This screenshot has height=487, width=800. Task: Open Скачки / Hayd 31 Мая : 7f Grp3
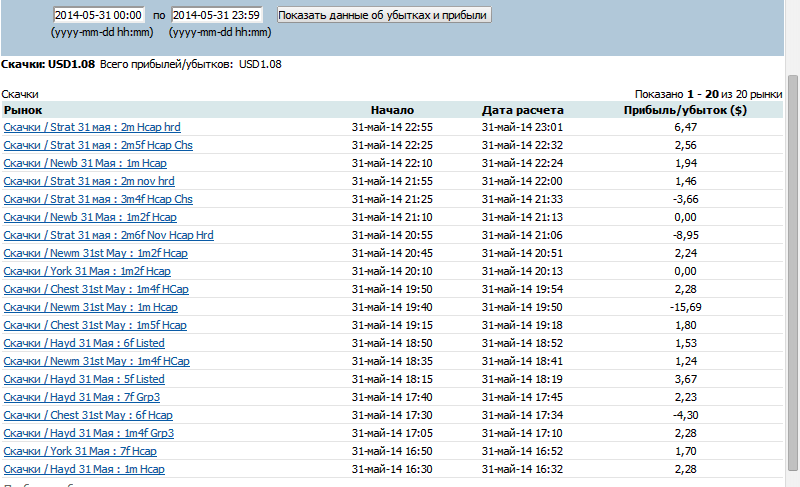[82, 397]
